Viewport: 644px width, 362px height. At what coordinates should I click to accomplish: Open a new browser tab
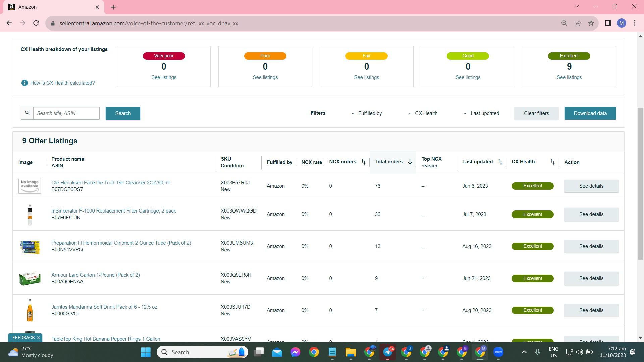click(113, 7)
